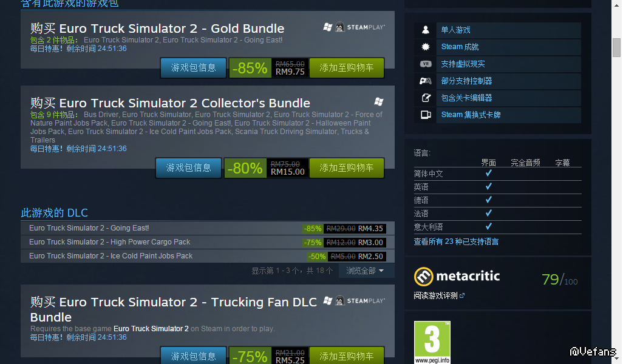Click the Steam trading cards icon
The width and height of the screenshot is (623, 364).
(426, 115)
